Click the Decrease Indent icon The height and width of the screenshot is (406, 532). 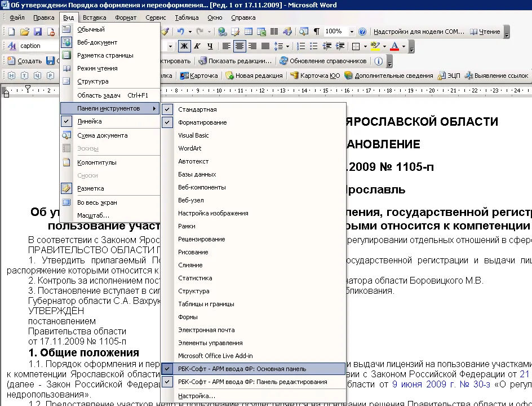click(327, 46)
